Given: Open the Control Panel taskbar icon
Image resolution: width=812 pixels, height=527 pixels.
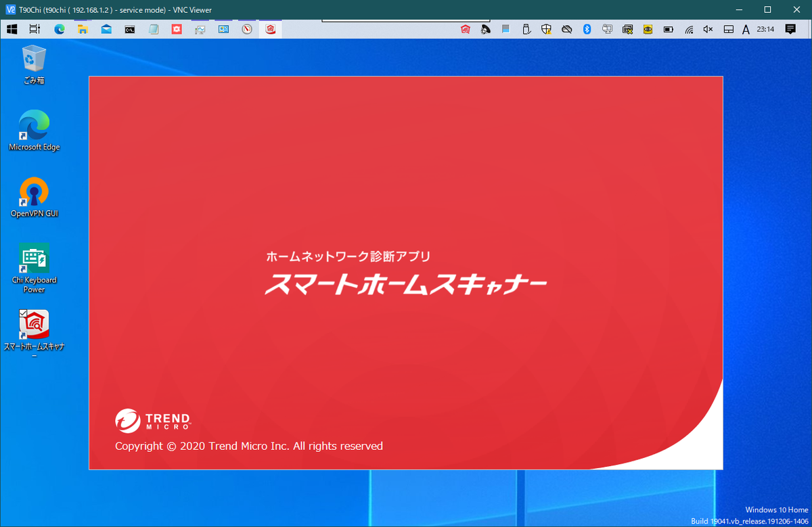Looking at the screenshot, I should [x=223, y=29].
